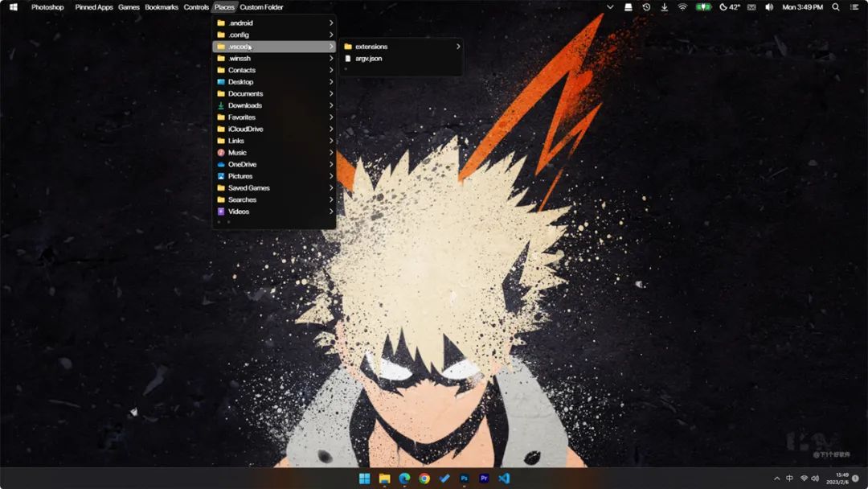The image size is (868, 489).
Task: Open the moon weather 42° widget
Action: pyautogui.click(x=730, y=7)
